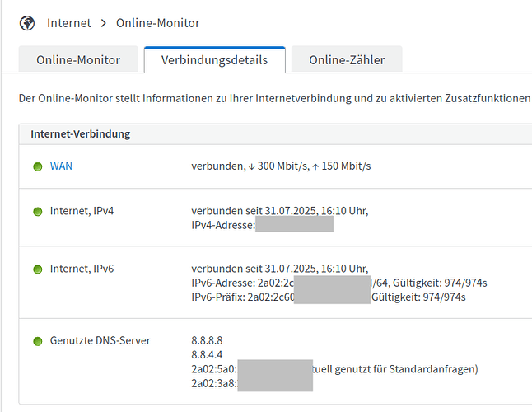This screenshot has width=532, height=412.
Task: Click the IPv6-Präfix 'Gültigkeit: 974/974s' text
Action: click(418, 297)
